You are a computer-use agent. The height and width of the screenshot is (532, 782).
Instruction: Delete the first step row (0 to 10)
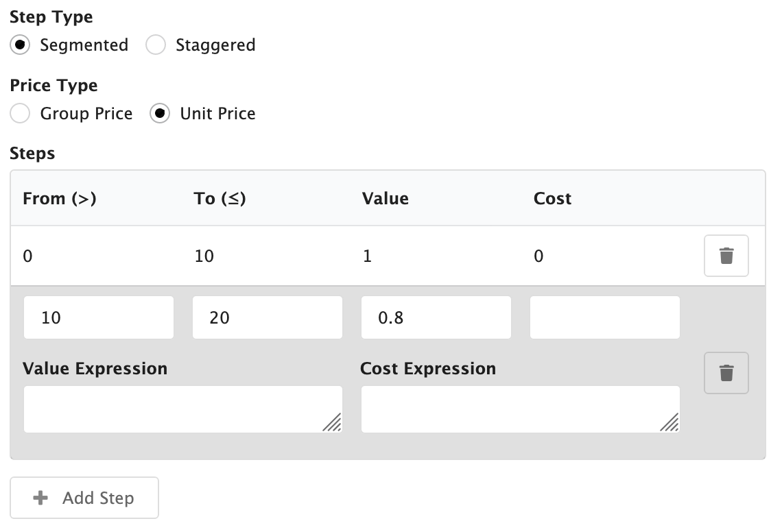726,256
